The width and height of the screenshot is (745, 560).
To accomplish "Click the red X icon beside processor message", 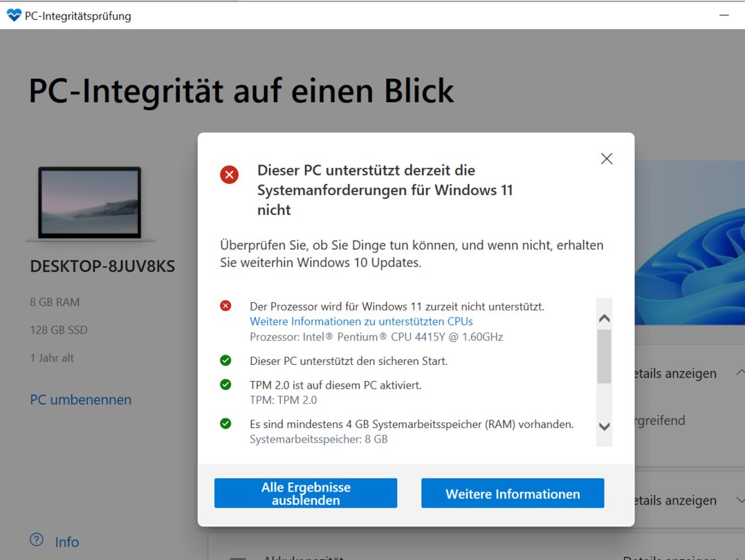I will click(x=226, y=306).
